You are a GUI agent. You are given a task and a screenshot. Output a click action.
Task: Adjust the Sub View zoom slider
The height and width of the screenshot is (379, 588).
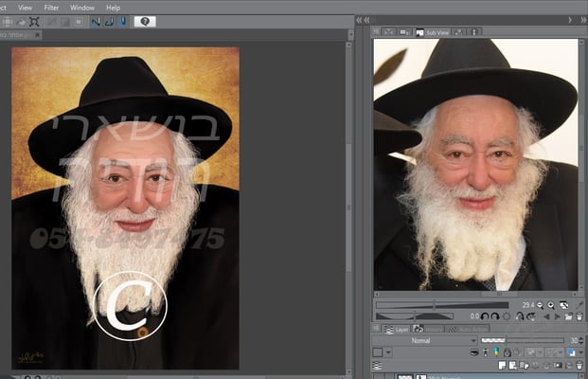pyautogui.click(x=442, y=305)
